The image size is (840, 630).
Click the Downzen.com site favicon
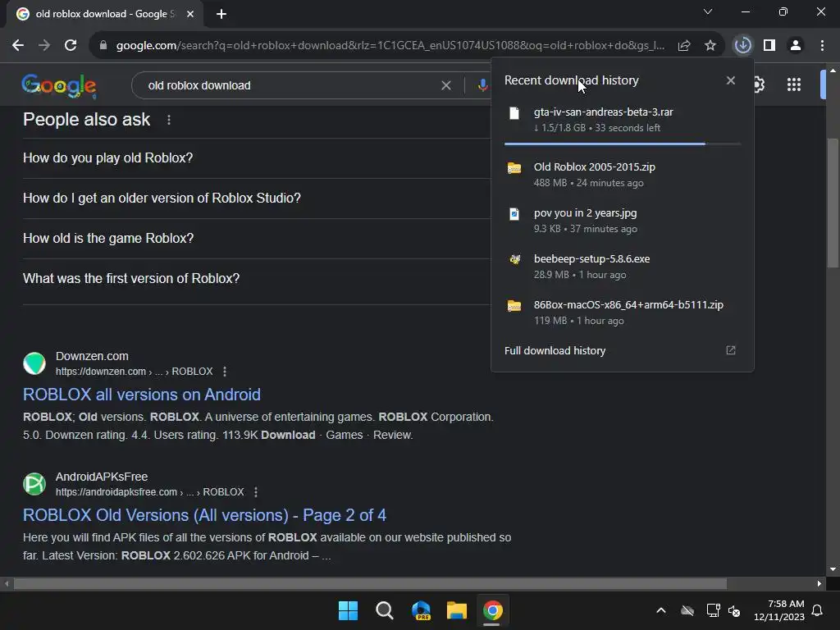[34, 363]
